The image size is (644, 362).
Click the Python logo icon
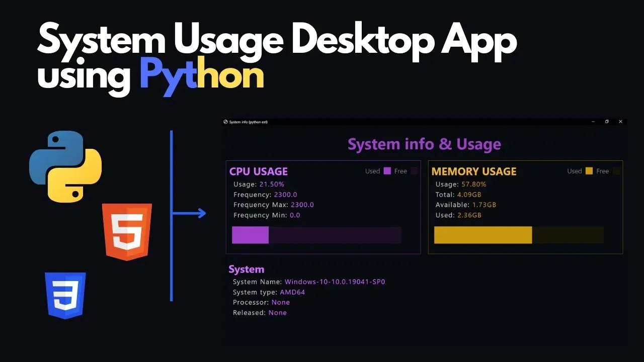click(x=65, y=166)
